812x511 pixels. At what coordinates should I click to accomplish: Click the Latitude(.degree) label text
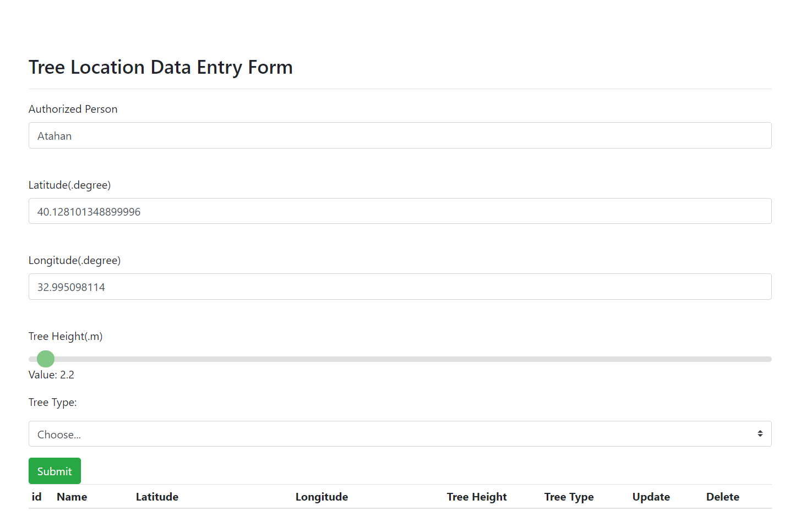click(x=69, y=185)
